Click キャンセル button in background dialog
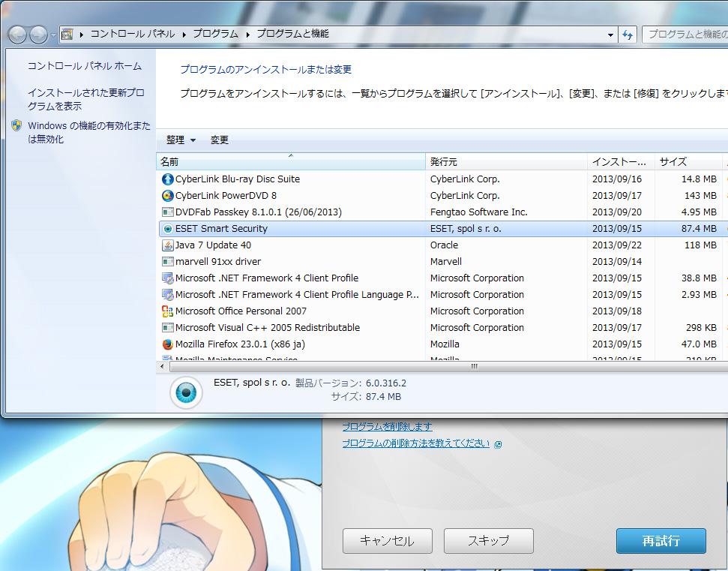The image size is (728, 571). [387, 541]
